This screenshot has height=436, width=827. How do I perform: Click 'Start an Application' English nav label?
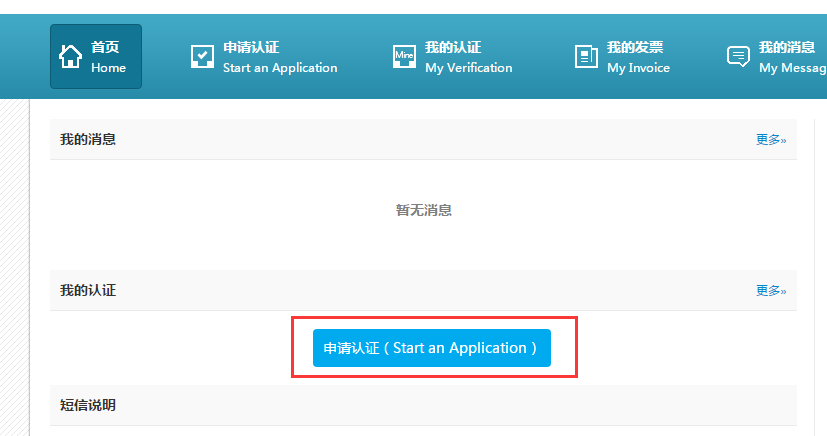(280, 68)
